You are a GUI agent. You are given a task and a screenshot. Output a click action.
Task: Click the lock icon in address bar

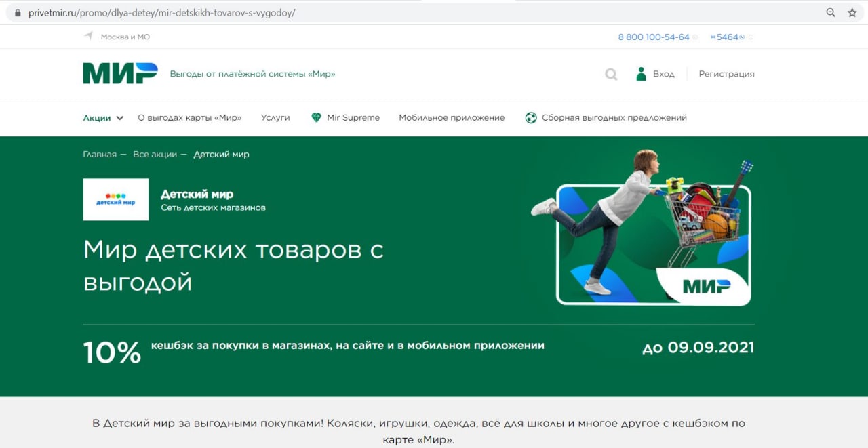[x=18, y=13]
